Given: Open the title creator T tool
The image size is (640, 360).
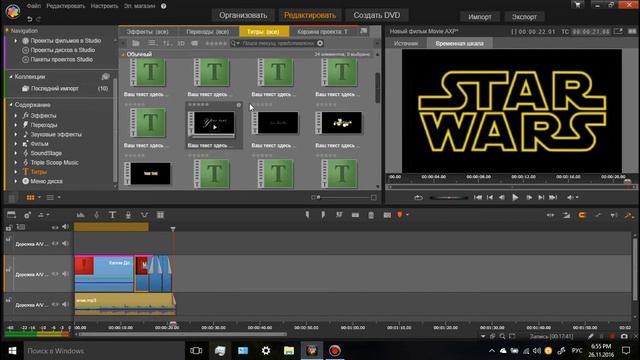Looking at the screenshot, I should (112, 215).
